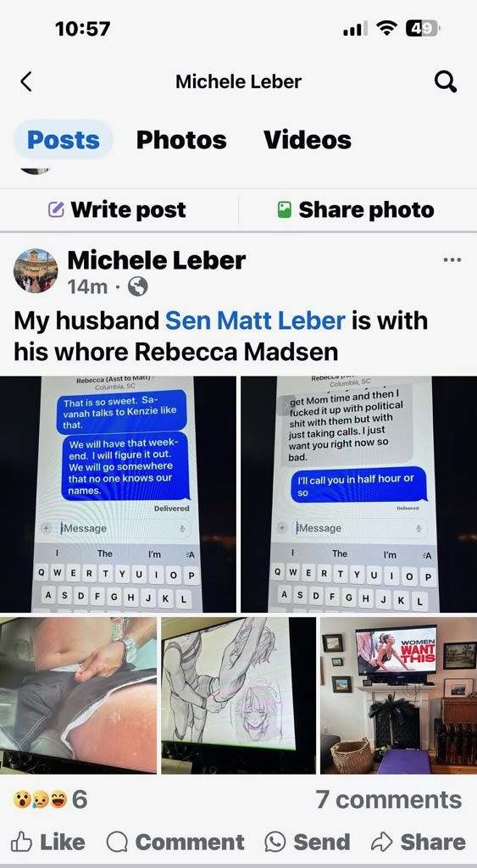Click the globe public-audience icon
This screenshot has height=868, width=477.
[138, 287]
